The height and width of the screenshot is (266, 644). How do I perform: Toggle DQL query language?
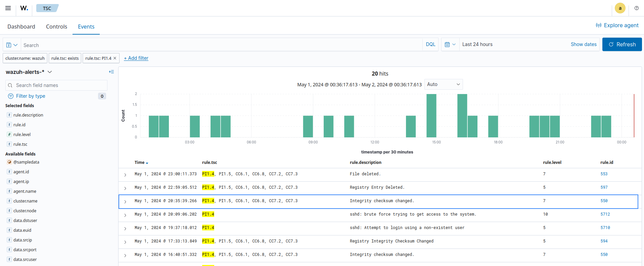click(430, 44)
